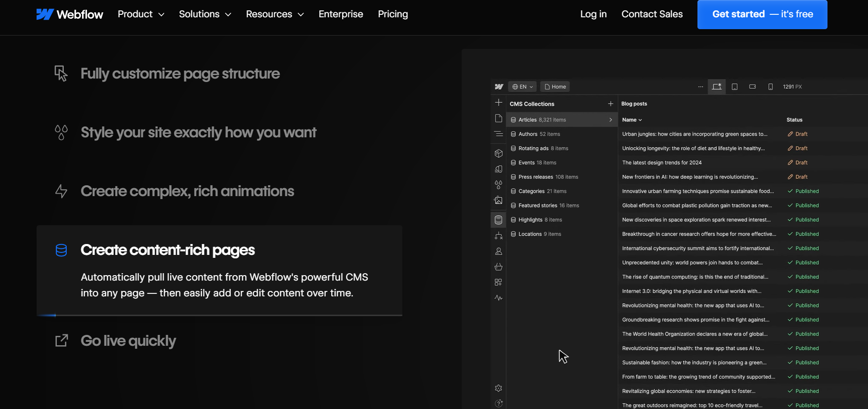
Task: Select Create content-rich pages tab
Action: (219, 271)
